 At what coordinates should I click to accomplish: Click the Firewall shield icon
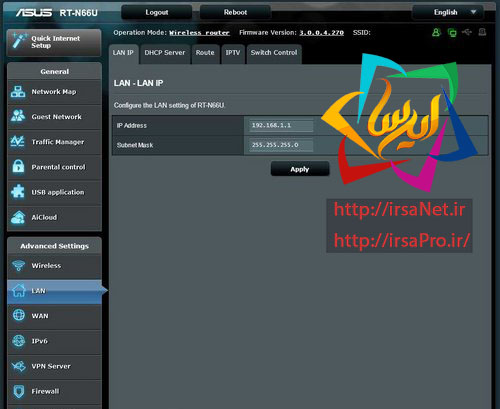[19, 391]
